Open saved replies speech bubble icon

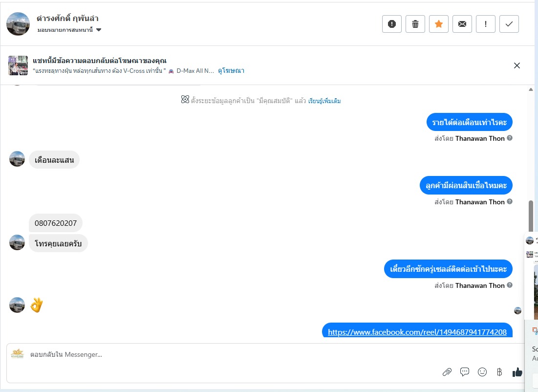point(465,372)
